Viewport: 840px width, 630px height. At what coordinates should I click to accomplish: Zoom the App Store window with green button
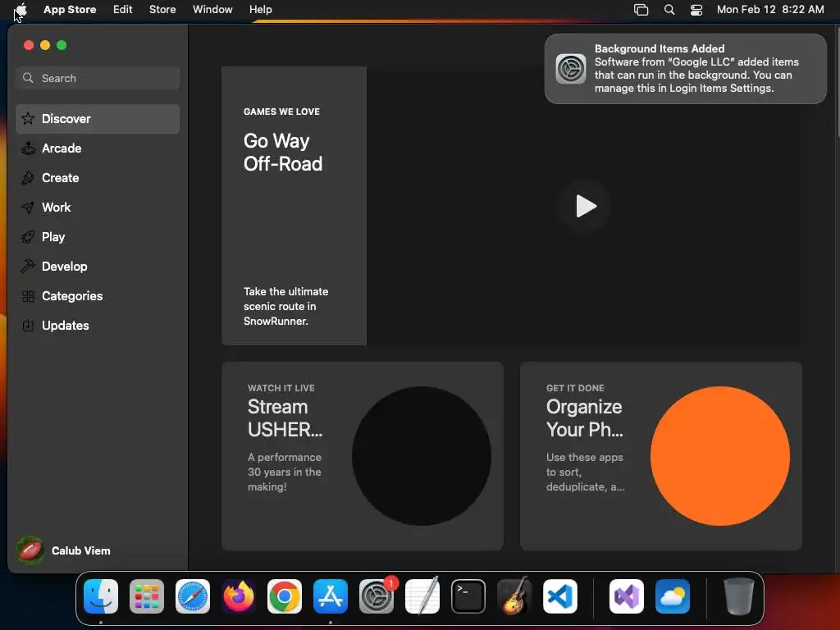(62, 46)
